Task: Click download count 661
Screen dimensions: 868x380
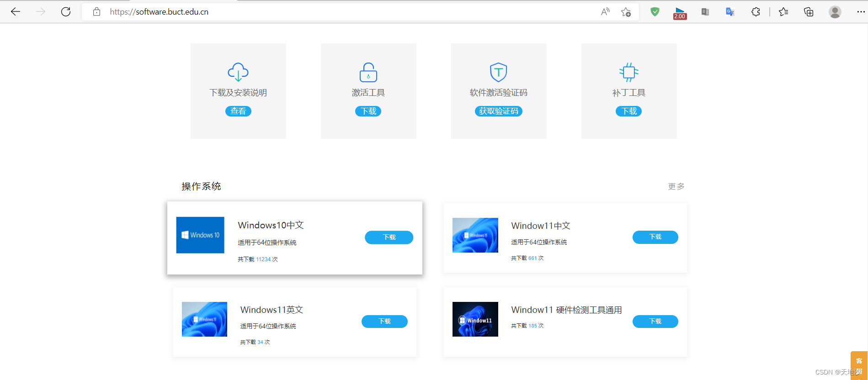Action: (x=533, y=258)
